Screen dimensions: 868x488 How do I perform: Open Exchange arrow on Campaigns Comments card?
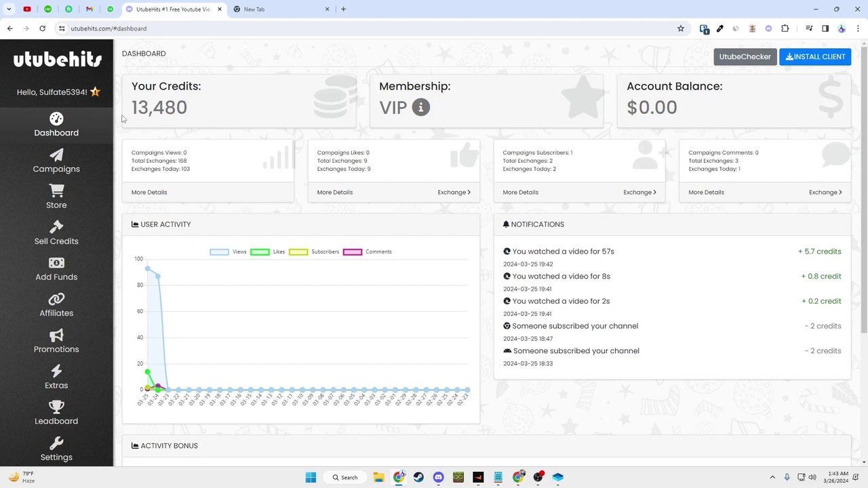pyautogui.click(x=825, y=192)
